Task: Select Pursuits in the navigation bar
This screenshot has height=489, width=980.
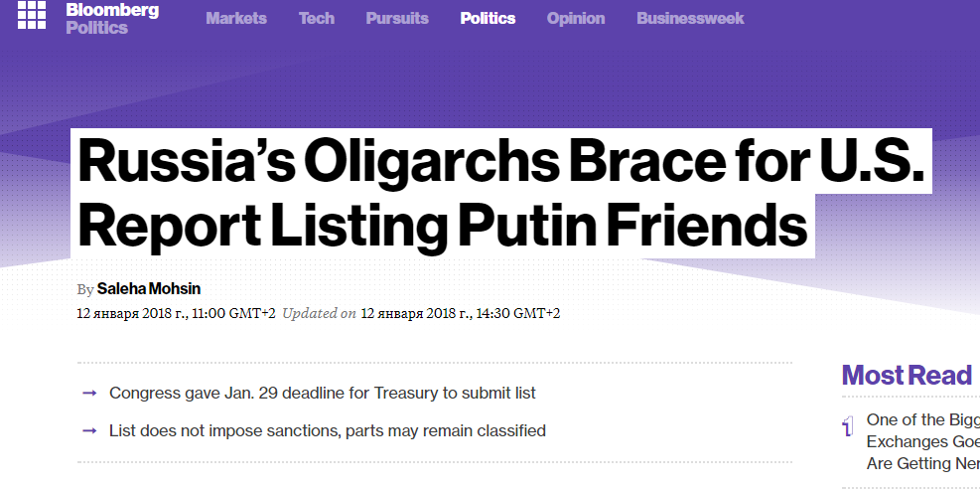Action: point(397,18)
